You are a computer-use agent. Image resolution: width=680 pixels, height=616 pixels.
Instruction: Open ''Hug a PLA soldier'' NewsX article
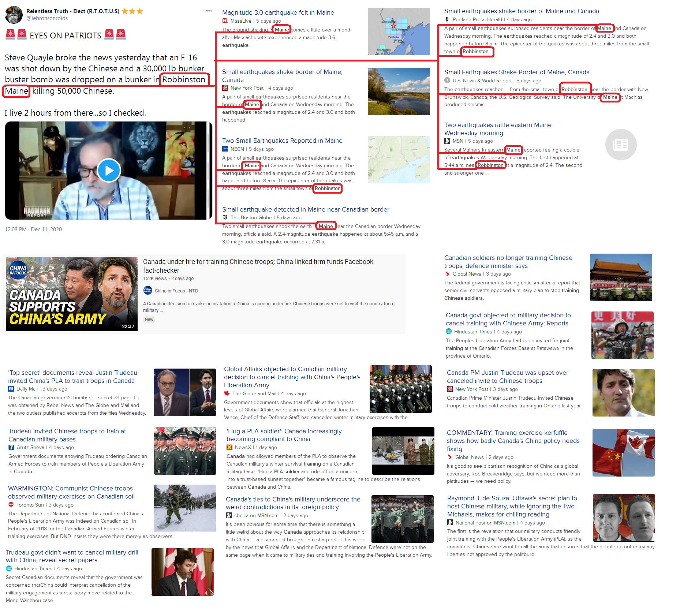point(284,435)
